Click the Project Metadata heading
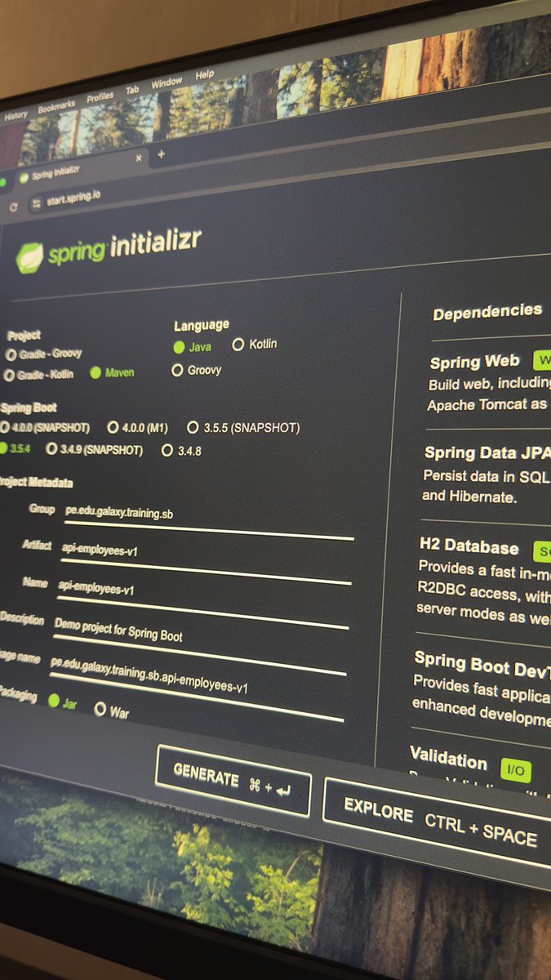551x980 pixels. pos(35,482)
